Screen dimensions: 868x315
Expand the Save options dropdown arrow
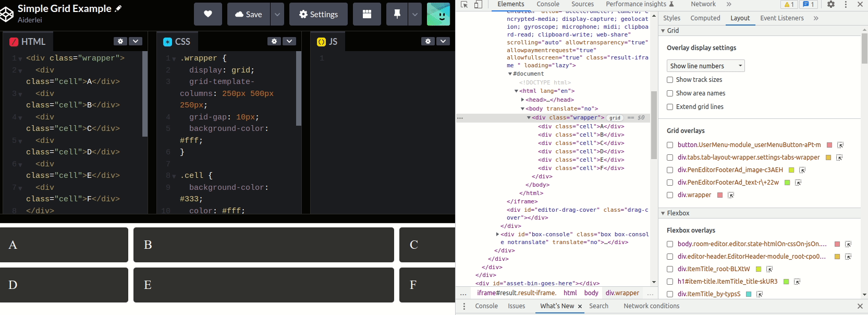tap(277, 14)
